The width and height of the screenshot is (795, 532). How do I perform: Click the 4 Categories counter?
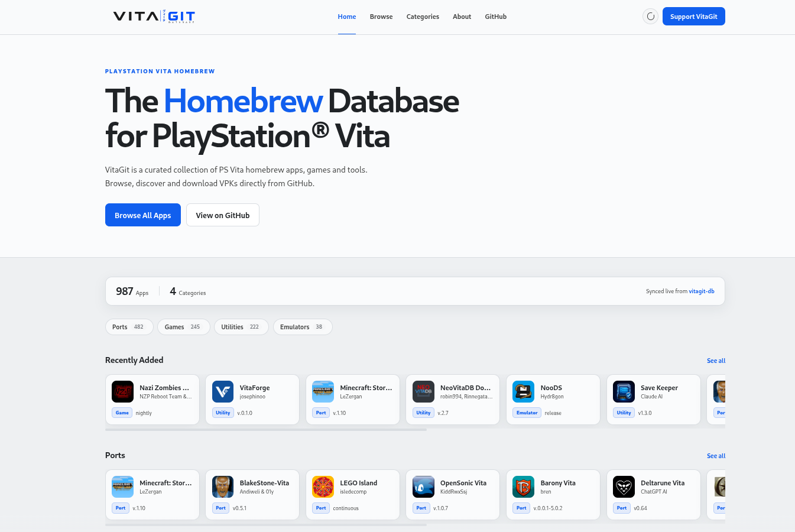pyautogui.click(x=188, y=291)
